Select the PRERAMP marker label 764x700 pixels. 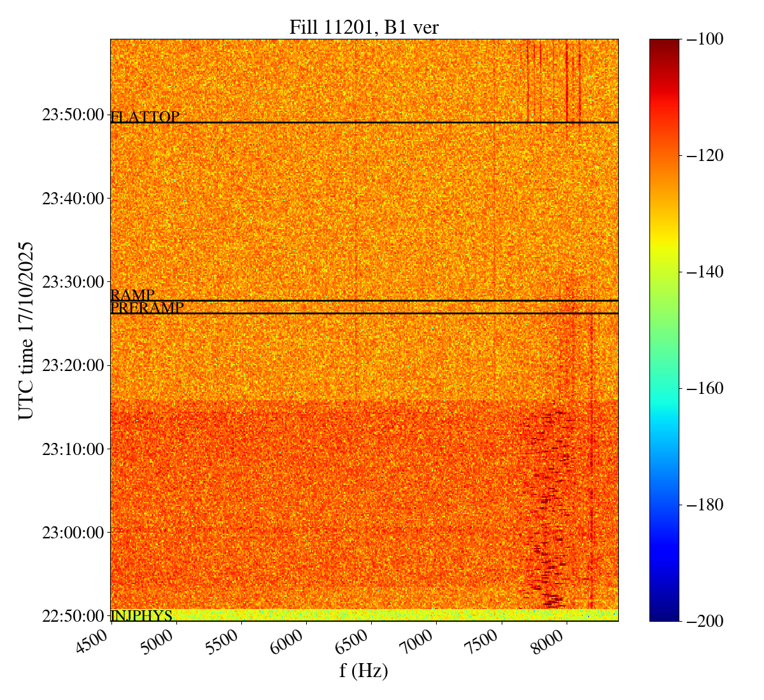147,308
